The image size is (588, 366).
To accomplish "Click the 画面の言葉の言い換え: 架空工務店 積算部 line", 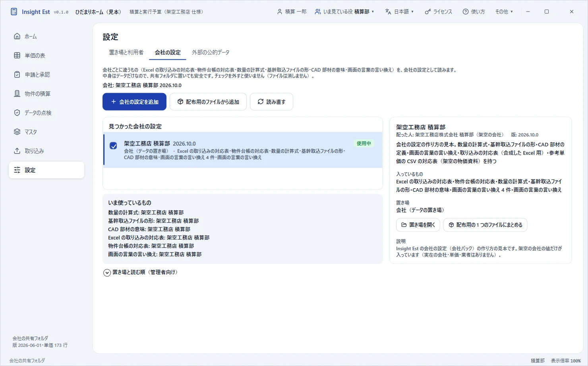I will (x=155, y=254).
